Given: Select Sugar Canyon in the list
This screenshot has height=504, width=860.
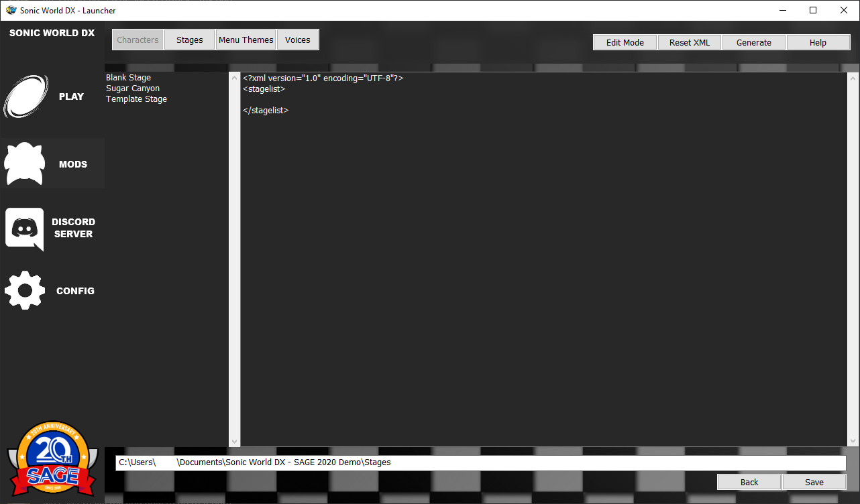Looking at the screenshot, I should 133,88.
